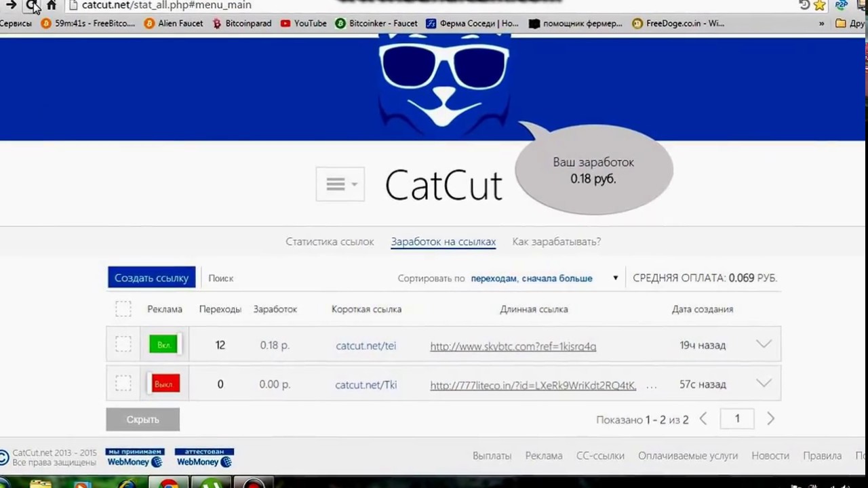Screen dimensions: 868x488
Task: Toggle the green Вкл. ad switch
Action: click(x=165, y=345)
